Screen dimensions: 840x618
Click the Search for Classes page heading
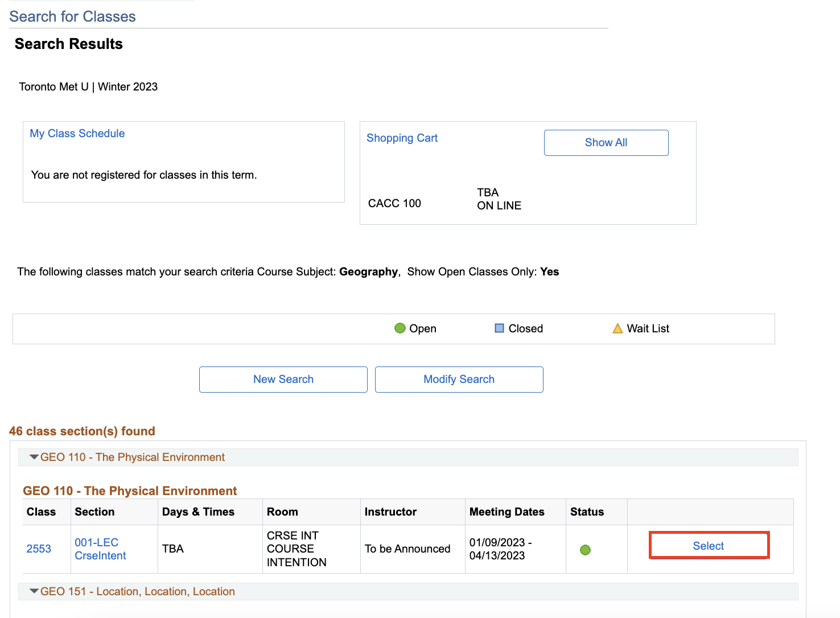(72, 17)
